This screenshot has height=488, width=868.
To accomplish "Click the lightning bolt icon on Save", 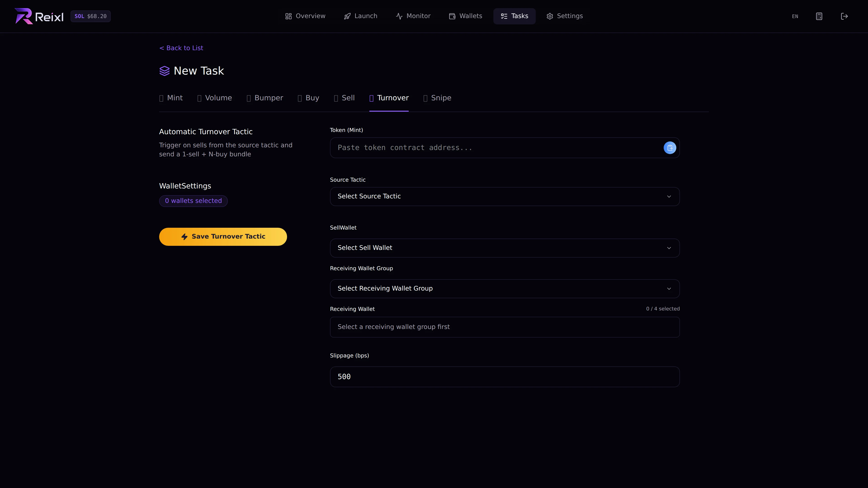I will point(184,237).
